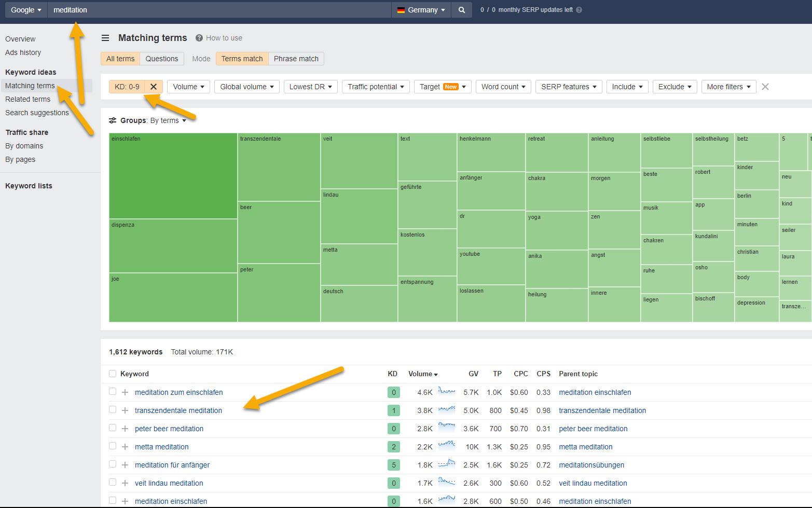
Task: Open the Germany country dropdown
Action: click(x=421, y=10)
